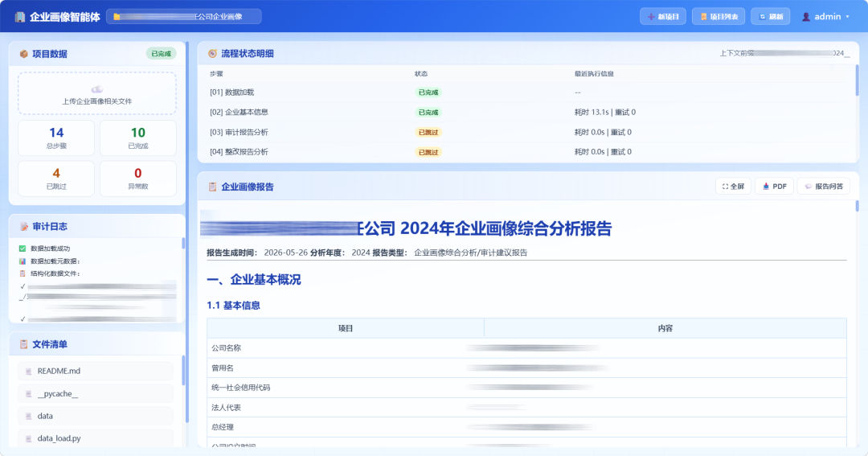Click the chart icon beside 数据加载元数据
Viewport: 868px width, 456px height.
23,261
